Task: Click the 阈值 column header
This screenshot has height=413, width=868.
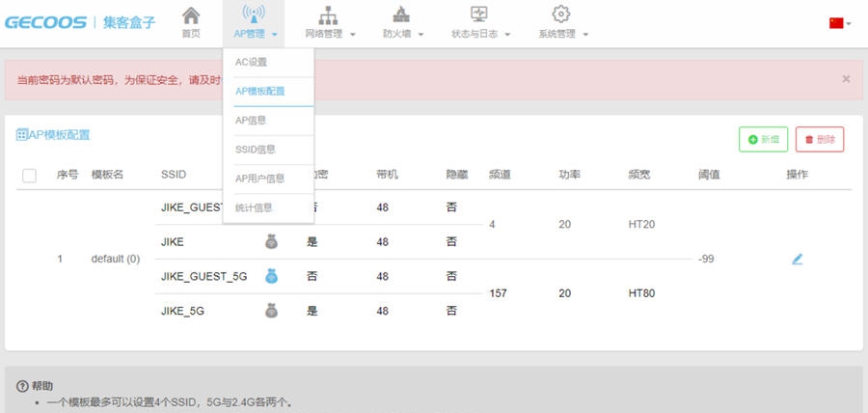Action: [x=709, y=175]
